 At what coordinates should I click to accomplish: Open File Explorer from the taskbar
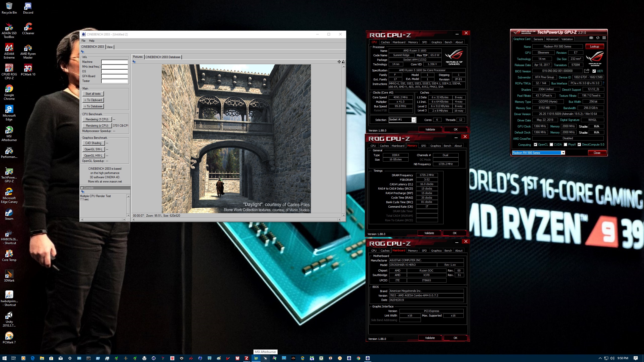(42, 358)
